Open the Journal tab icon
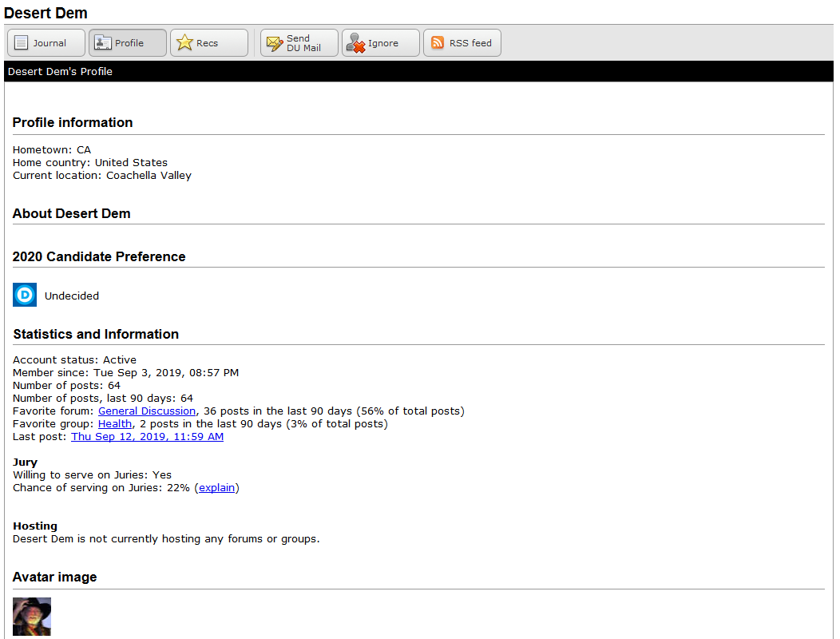The height and width of the screenshot is (639, 840). (21, 43)
